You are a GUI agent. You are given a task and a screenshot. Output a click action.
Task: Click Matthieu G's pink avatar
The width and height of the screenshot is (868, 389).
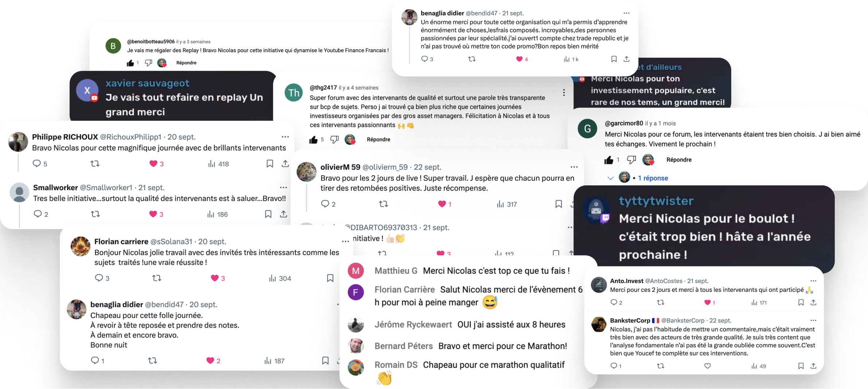(x=356, y=271)
